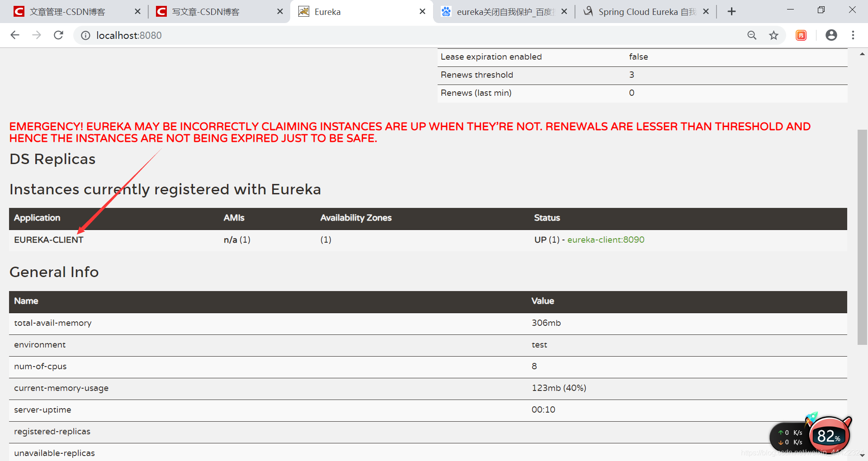Click the page vertical scrollbar thumb

pos(862,237)
